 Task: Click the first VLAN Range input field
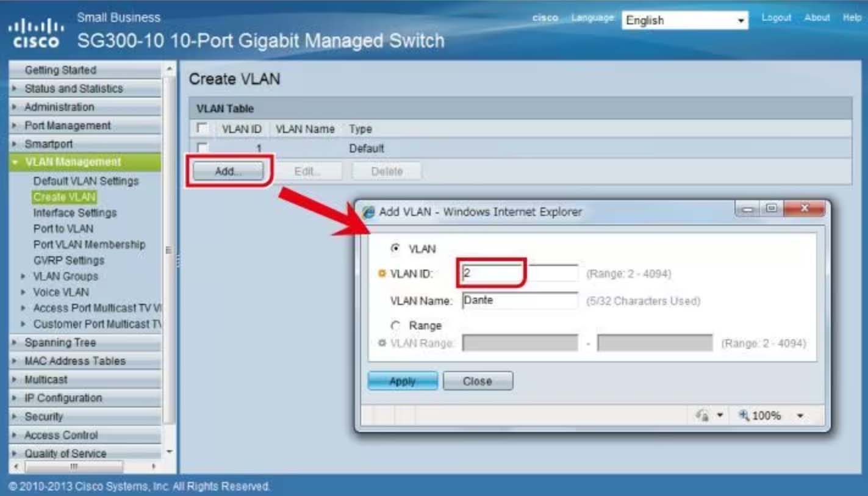click(520, 343)
